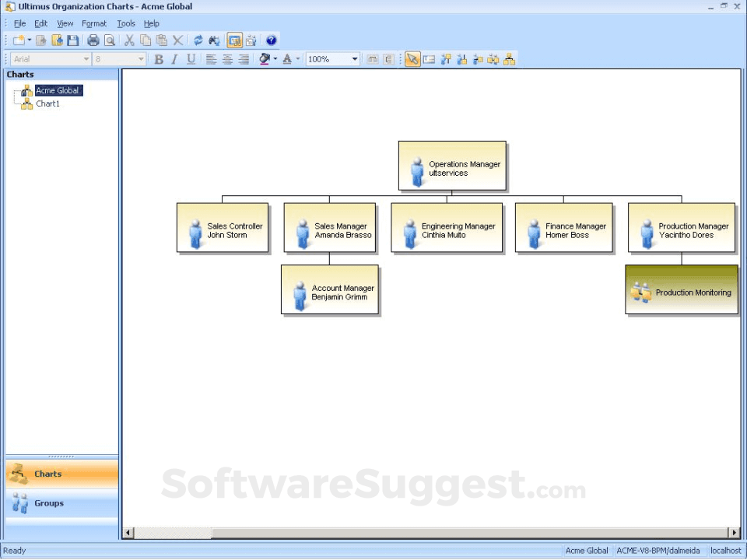This screenshot has height=560, width=747.
Task: Click the Charts panel button
Action: (x=47, y=474)
